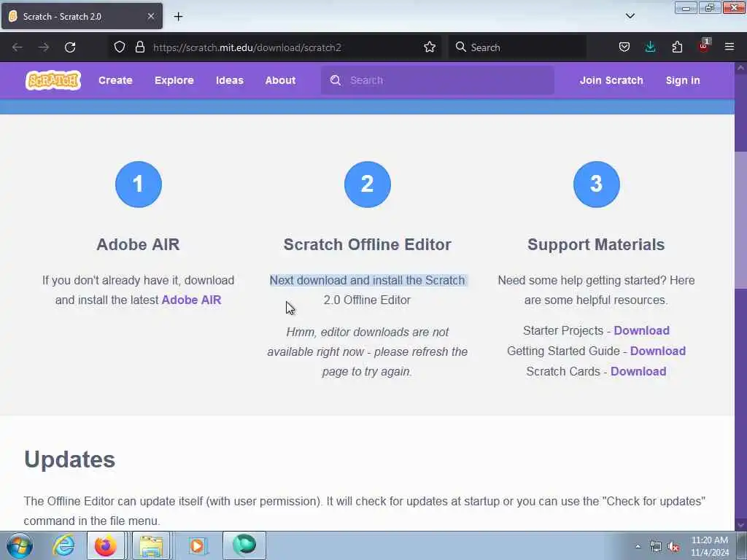Open the Ideas menu item
The height and width of the screenshot is (560, 747).
[230, 80]
